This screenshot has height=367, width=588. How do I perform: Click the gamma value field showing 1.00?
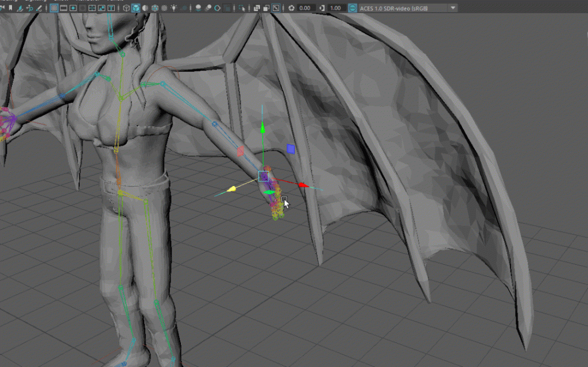pos(336,8)
